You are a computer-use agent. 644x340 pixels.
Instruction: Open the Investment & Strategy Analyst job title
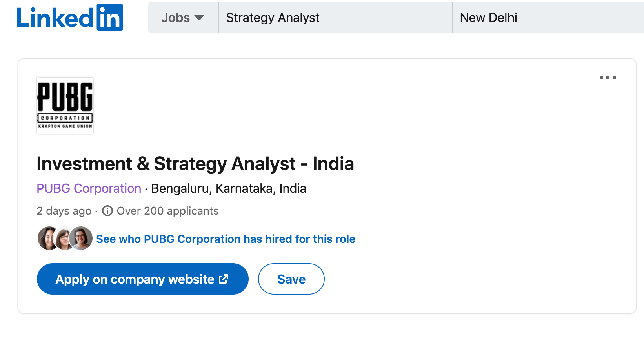tap(195, 164)
